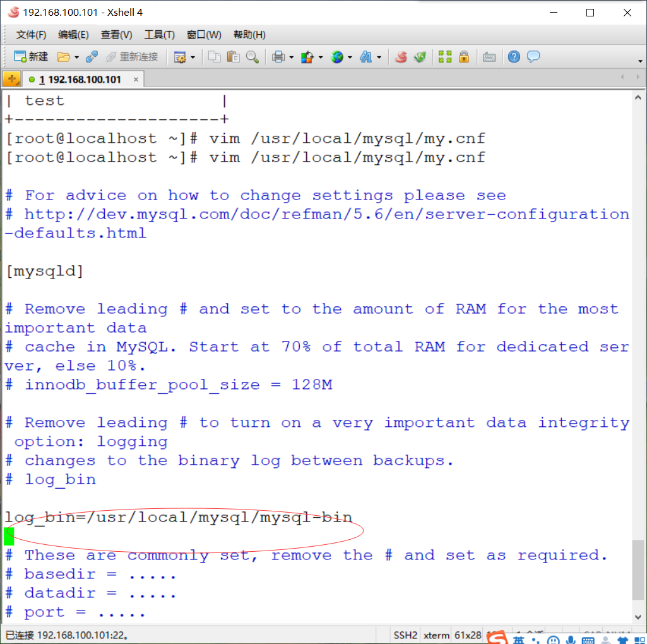The height and width of the screenshot is (644, 647).
Task: Click the globe encoding icon
Action: tap(337, 57)
